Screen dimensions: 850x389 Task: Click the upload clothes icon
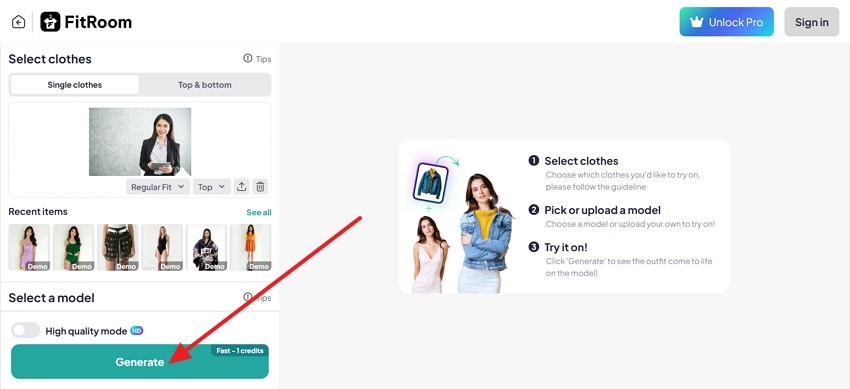point(241,187)
